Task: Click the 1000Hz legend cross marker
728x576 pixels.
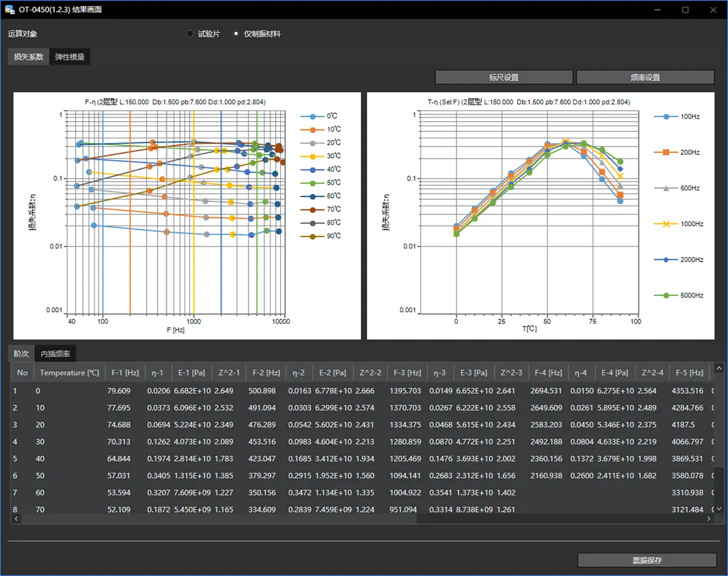Action: tap(666, 224)
